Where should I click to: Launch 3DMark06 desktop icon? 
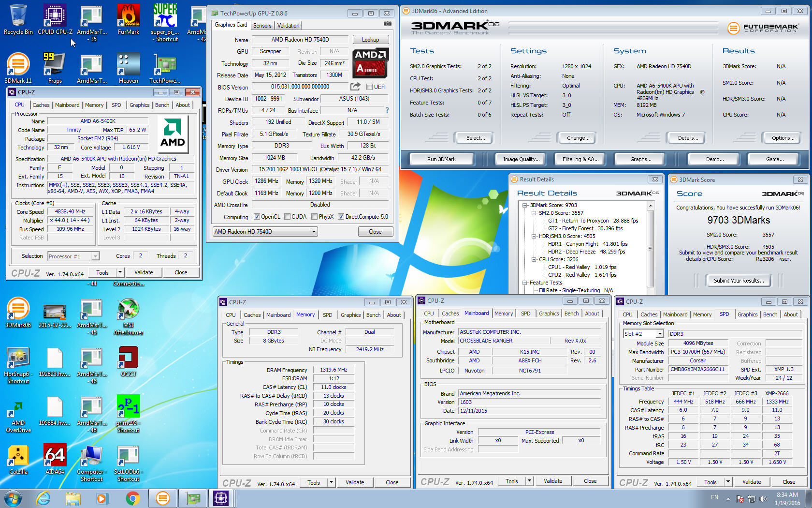click(18, 313)
